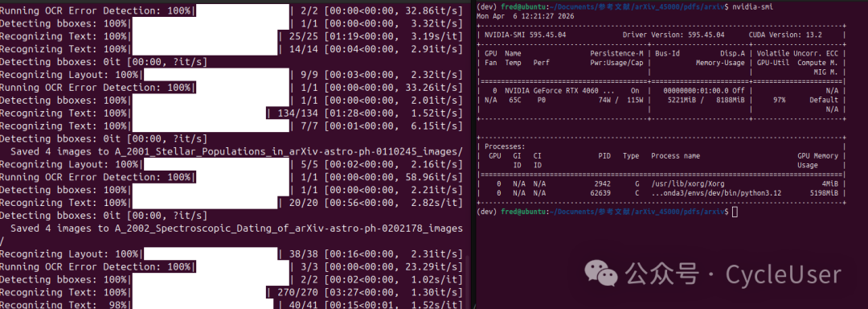This screenshot has height=309, width=868.
Task: Click the progress bar on the 134/134 line
Action: coord(199,113)
